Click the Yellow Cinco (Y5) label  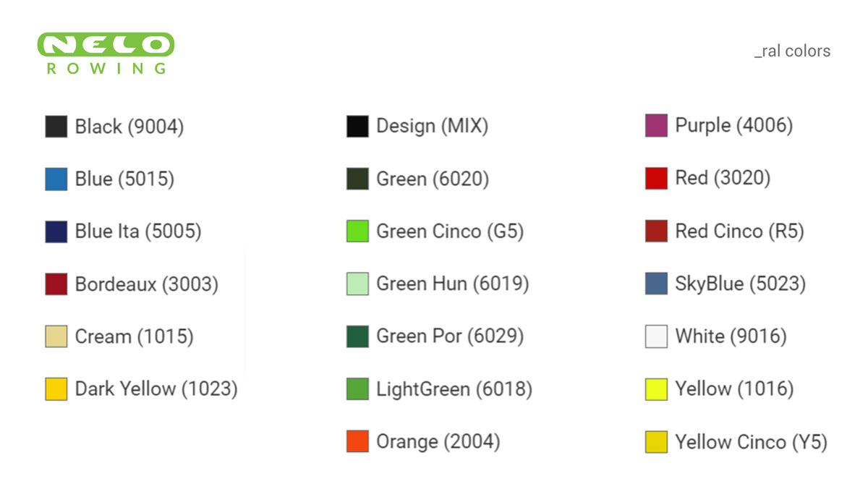[751, 441]
